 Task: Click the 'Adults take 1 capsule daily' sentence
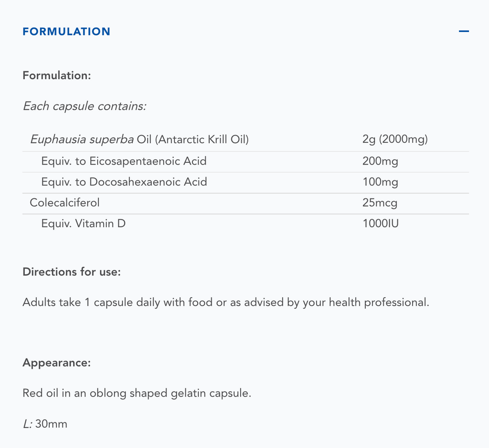(226, 302)
